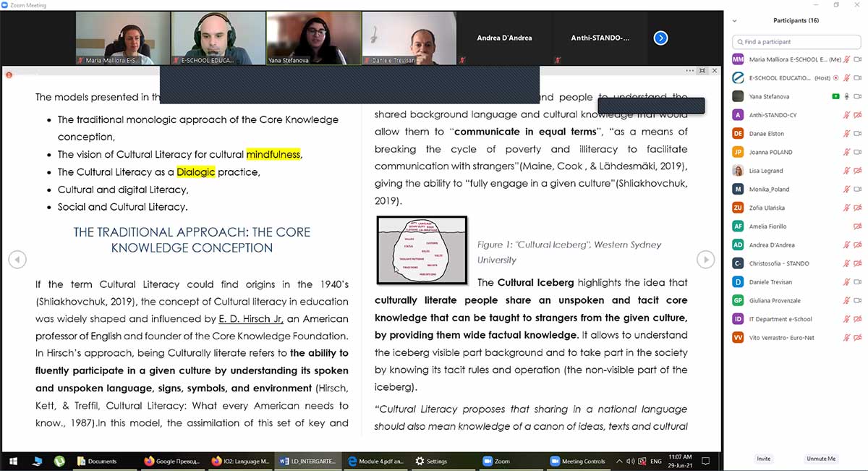Go to next page of shared document
The width and height of the screenshot is (868, 471).
(x=705, y=260)
